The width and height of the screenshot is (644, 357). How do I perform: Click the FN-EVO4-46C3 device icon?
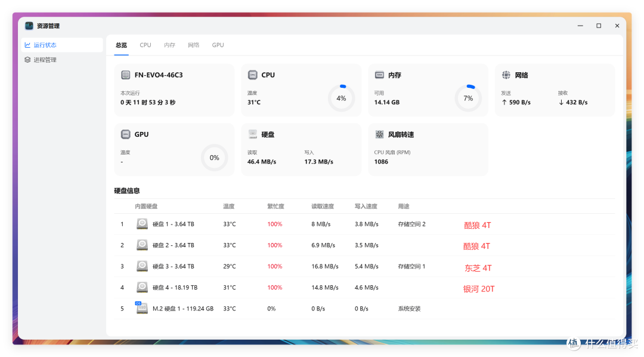(x=126, y=75)
